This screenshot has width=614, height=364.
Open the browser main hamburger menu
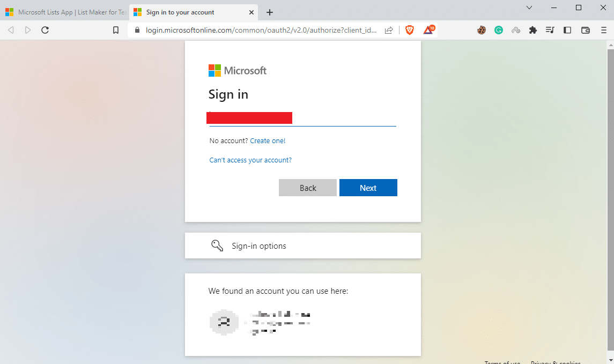(x=603, y=30)
